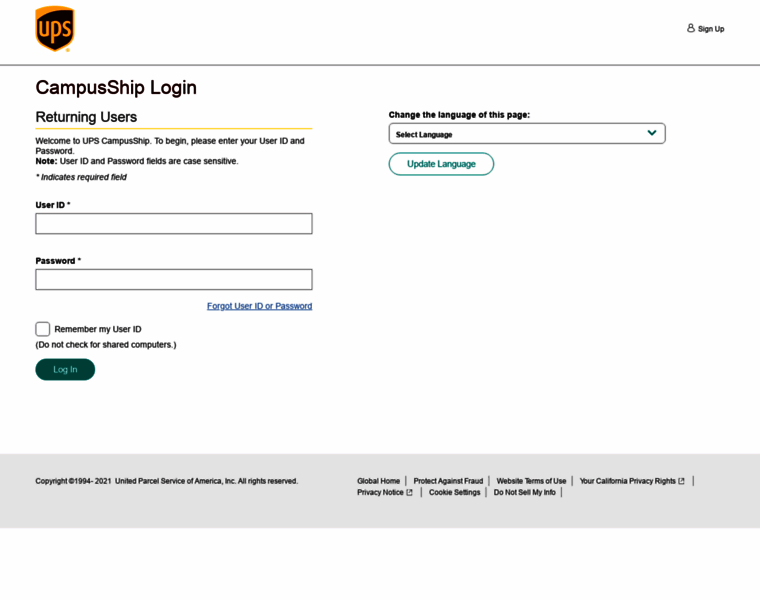The width and height of the screenshot is (760, 600).
Task: Click the Update Language button
Action: pos(441,164)
